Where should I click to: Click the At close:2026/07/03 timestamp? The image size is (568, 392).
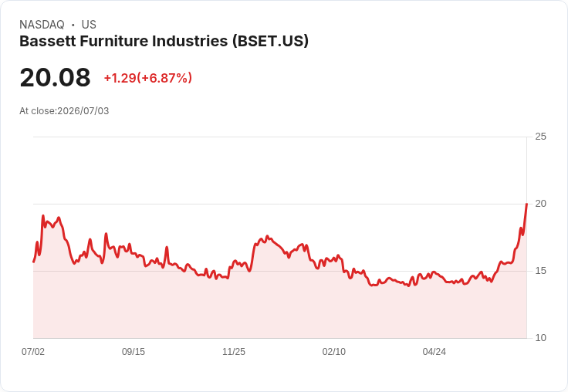pos(64,111)
